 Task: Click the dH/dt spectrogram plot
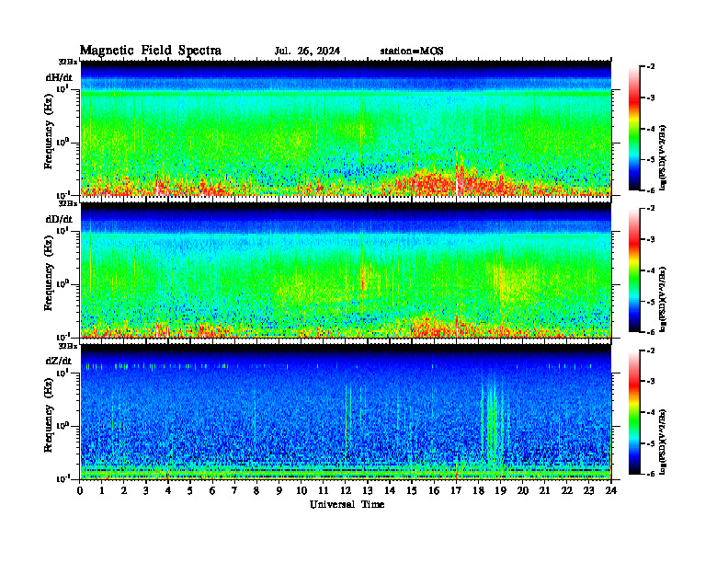(346, 128)
